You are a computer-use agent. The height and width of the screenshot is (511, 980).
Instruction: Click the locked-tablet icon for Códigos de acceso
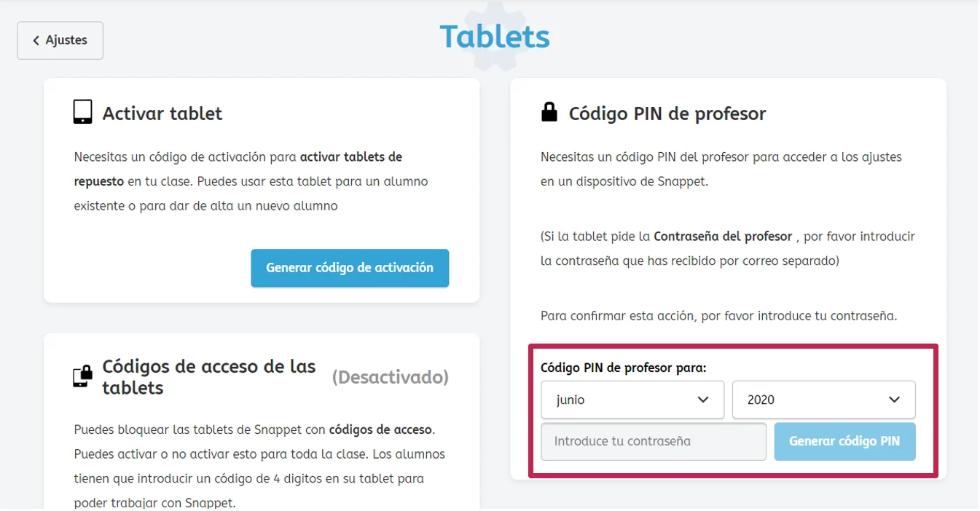click(83, 376)
